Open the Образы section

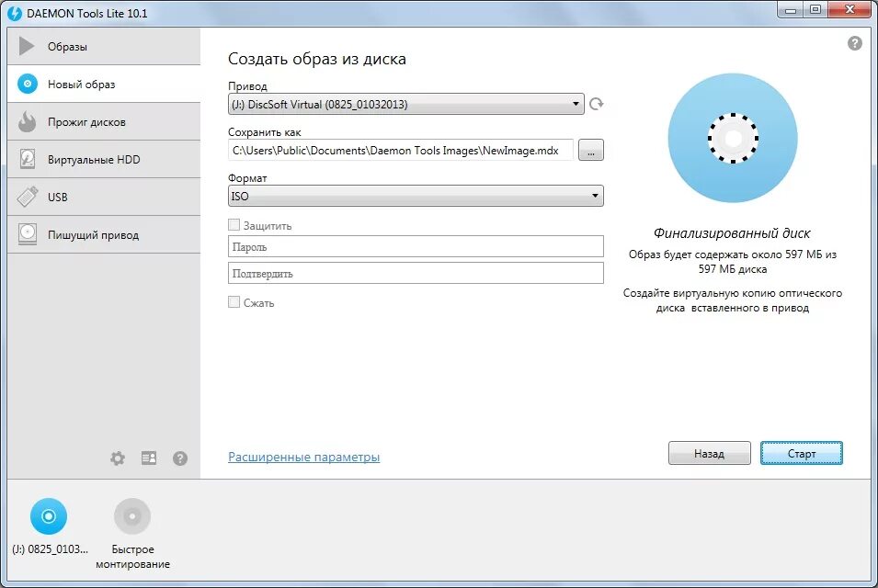pos(104,47)
